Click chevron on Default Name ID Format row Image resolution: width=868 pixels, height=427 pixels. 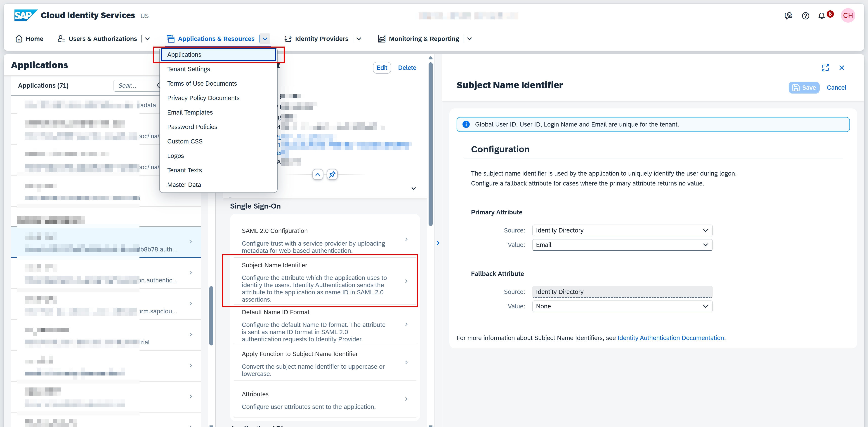point(406,325)
